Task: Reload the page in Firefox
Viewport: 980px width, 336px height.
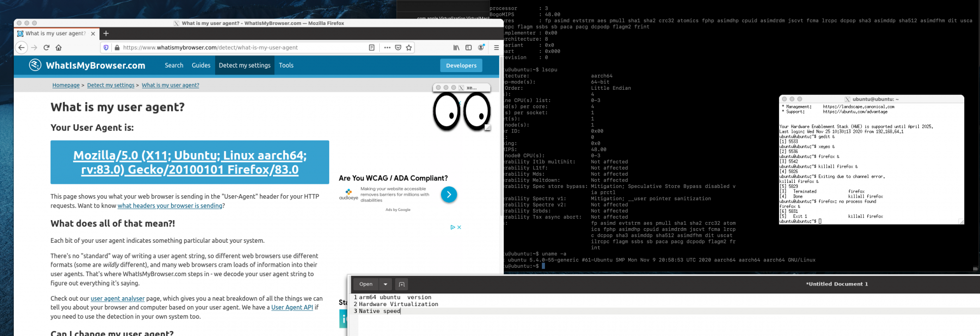Action: 47,48
